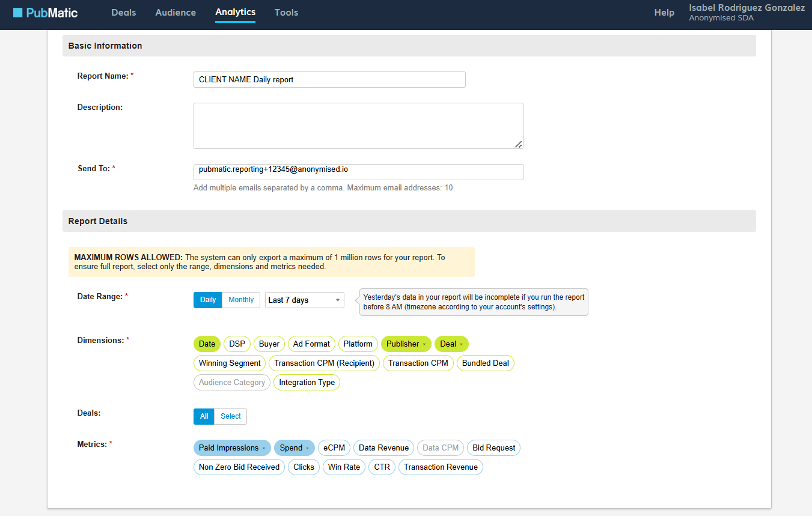
Task: Choose Select option for Deals
Action: pos(230,416)
